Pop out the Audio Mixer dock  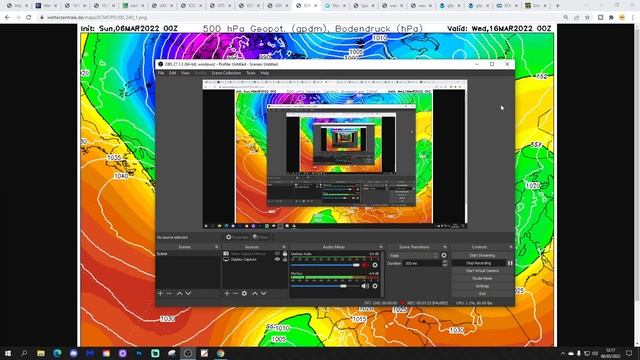coord(381,247)
